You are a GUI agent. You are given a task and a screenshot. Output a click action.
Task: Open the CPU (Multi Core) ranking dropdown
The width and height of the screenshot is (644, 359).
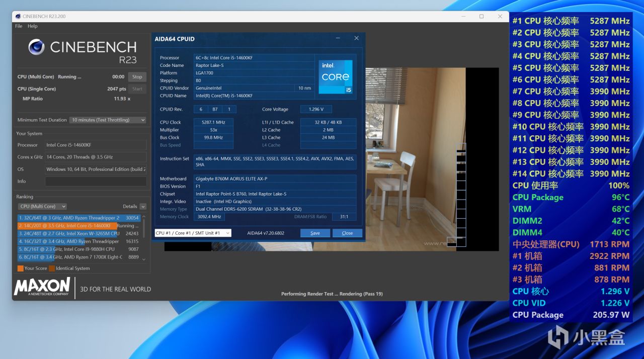[42, 206]
